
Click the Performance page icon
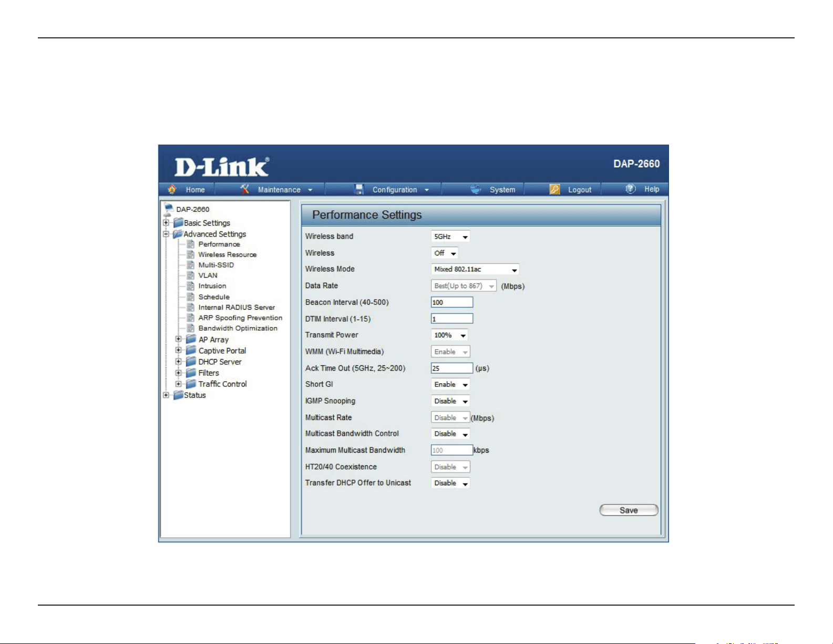191,244
